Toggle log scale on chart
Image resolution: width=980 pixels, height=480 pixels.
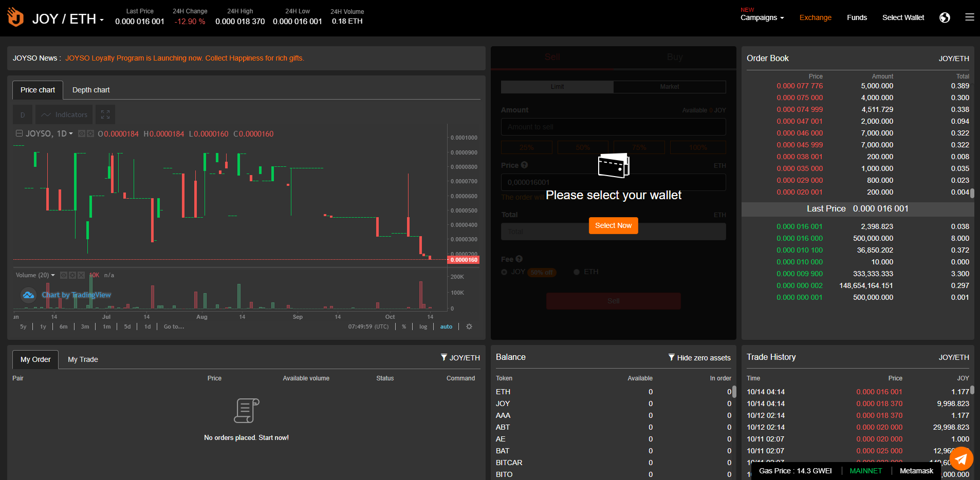[x=423, y=327]
